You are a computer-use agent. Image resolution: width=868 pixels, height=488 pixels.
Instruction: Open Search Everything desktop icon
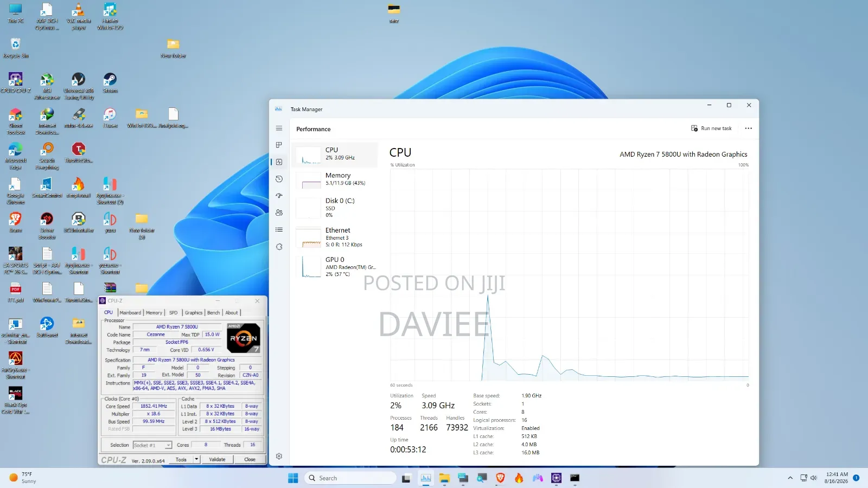47,156
